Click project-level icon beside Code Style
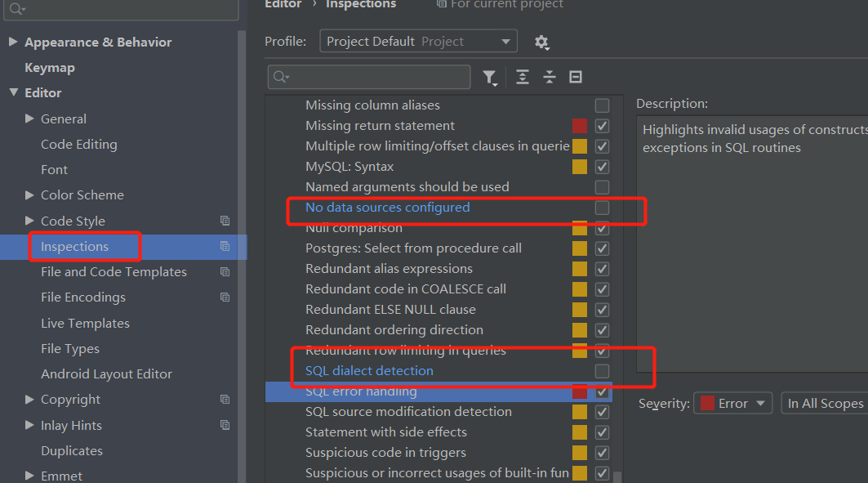The width and height of the screenshot is (868, 483). click(x=225, y=221)
